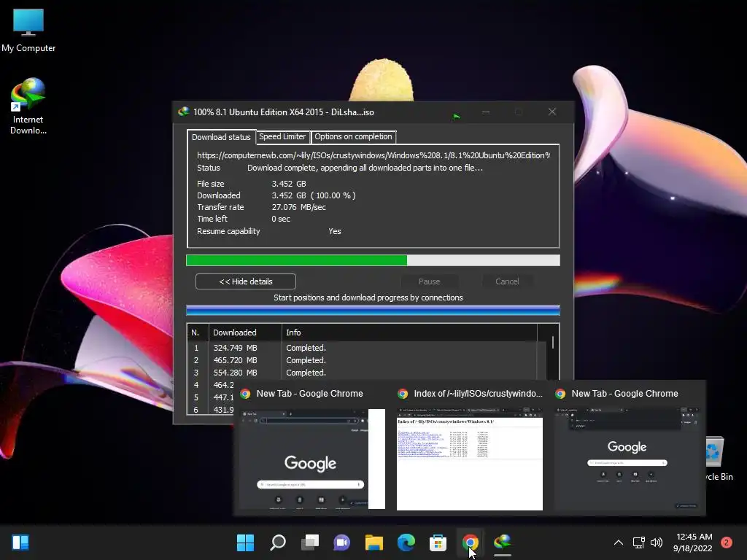Open Internet Download Manager desktop shortcut

click(x=28, y=106)
